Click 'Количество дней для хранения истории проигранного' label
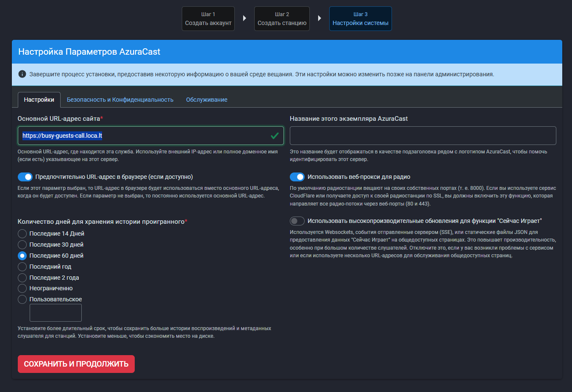The image size is (572, 392). (x=103, y=222)
